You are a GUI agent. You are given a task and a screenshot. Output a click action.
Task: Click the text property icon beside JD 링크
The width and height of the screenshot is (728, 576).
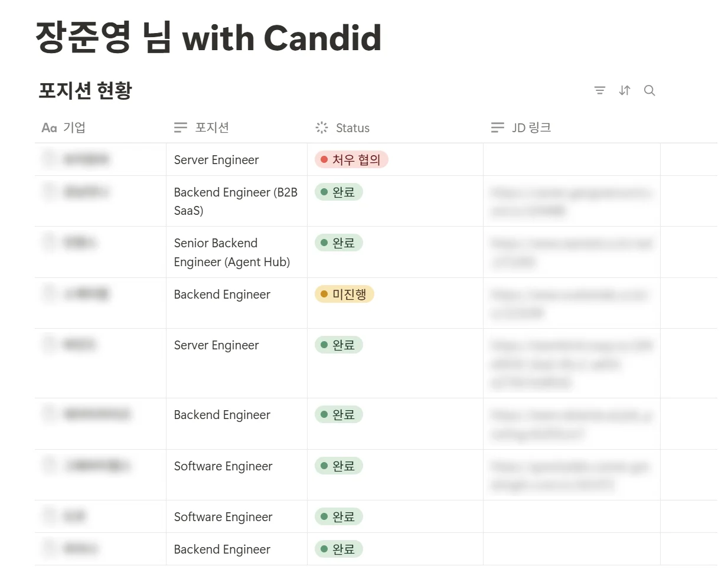click(498, 127)
